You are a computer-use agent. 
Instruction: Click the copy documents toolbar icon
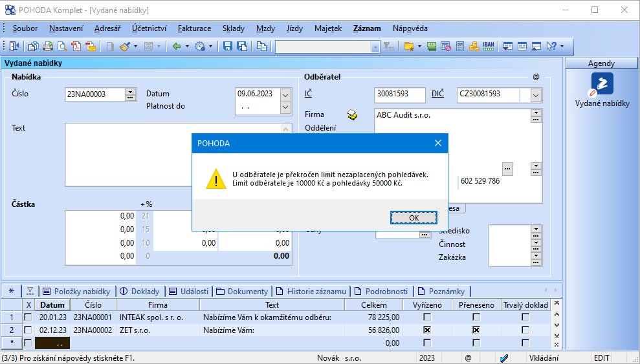coord(34,47)
